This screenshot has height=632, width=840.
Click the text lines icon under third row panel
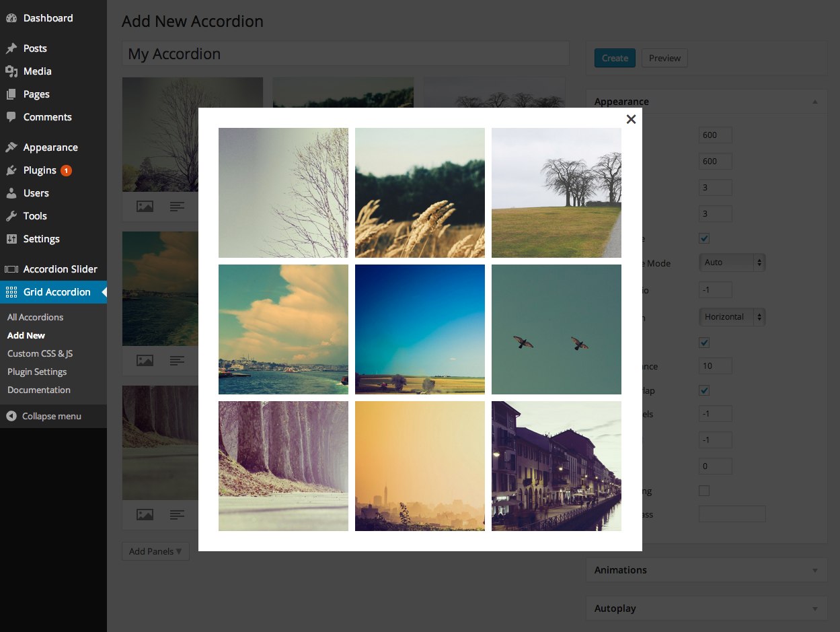point(177,515)
